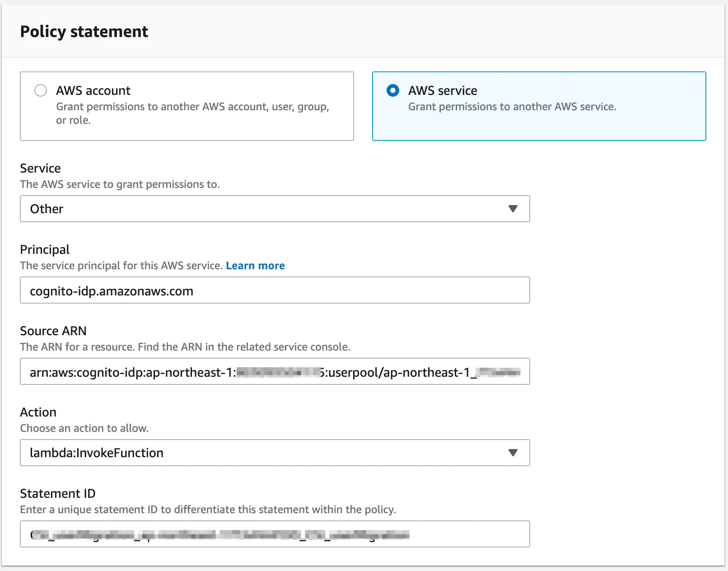Open the Service dropdown showing Other
728x571 pixels.
click(275, 209)
